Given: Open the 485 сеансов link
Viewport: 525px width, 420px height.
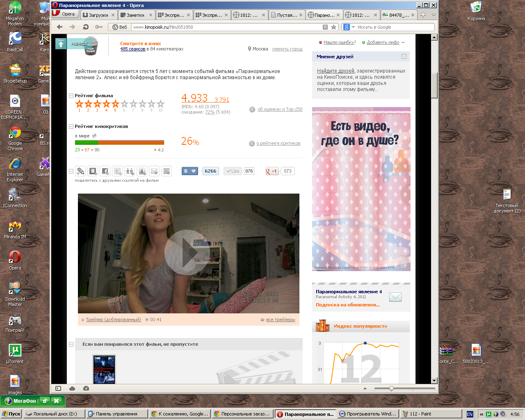Looking at the screenshot, I should [133, 49].
